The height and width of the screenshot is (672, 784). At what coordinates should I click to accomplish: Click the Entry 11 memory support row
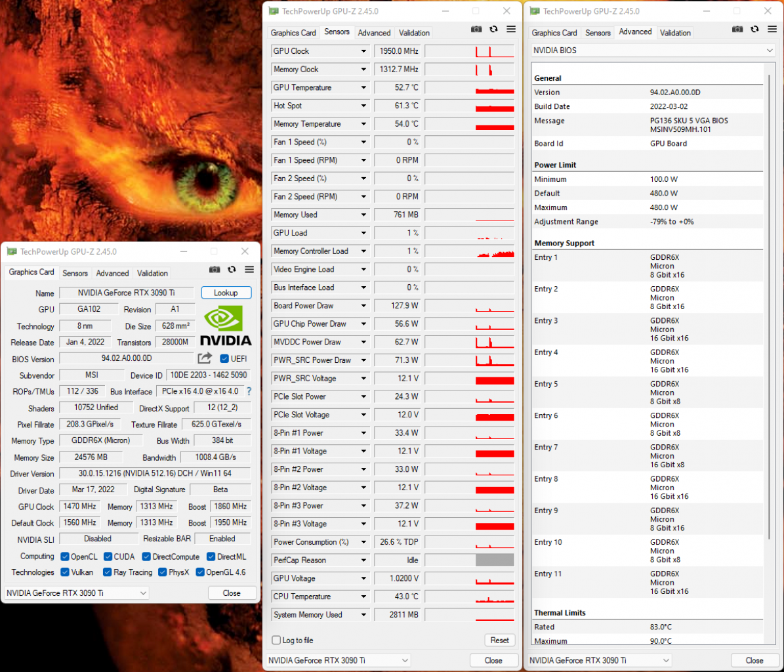(x=648, y=583)
